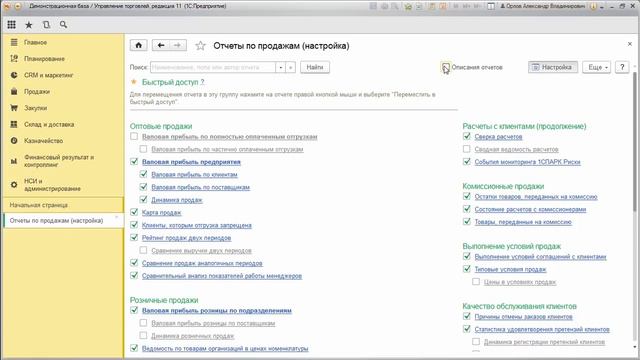Open Рейтинг продаж двух периодов link
The width and height of the screenshot is (640, 360).
[187, 238]
